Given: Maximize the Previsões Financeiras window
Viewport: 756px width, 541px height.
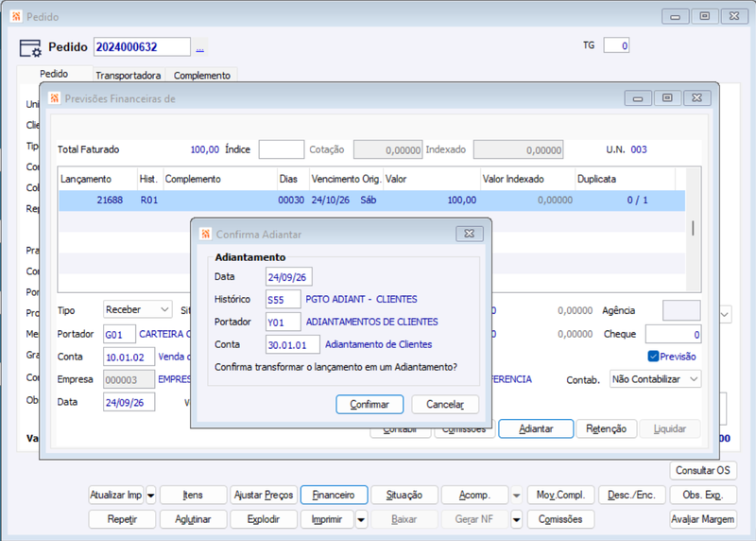Looking at the screenshot, I should pyautogui.click(x=667, y=98).
